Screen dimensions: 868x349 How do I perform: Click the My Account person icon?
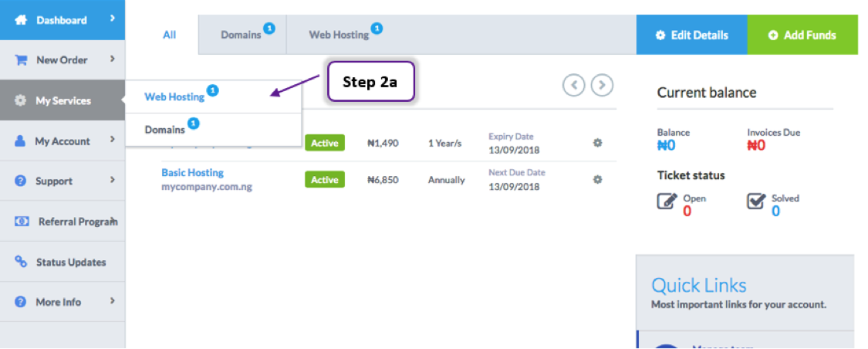pos(21,141)
